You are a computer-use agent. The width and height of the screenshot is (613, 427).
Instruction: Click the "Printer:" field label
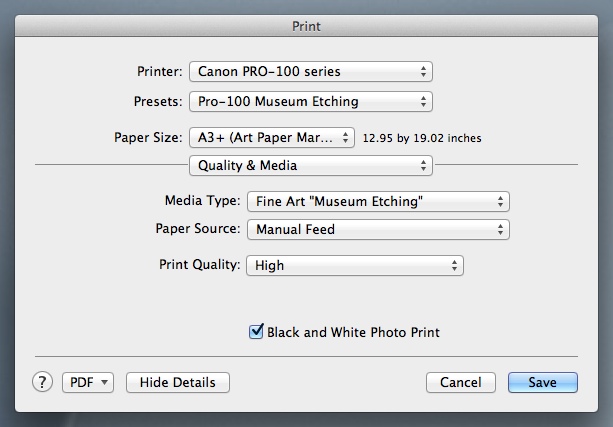tap(159, 72)
